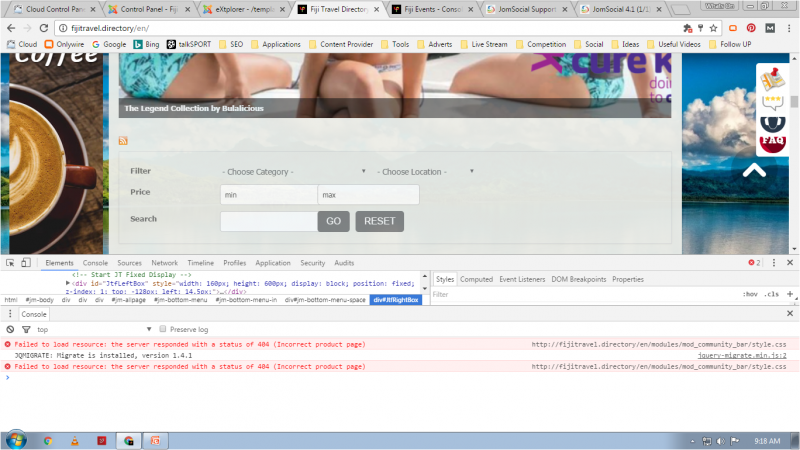Click the console filter funnel icon
This screenshot has width=800, height=450.
coord(26,330)
